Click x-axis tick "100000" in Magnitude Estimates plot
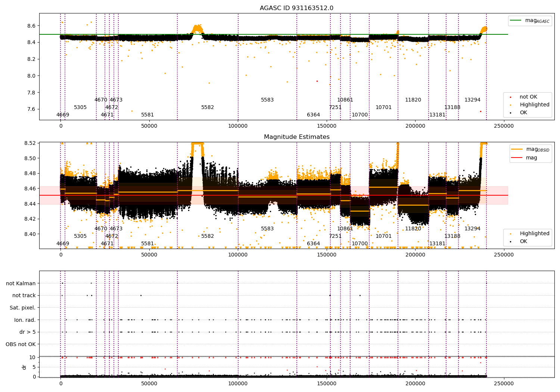This screenshot has width=560, height=392. pos(238,255)
